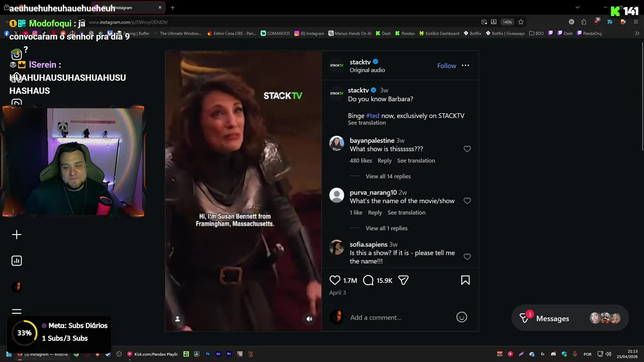Screen dimensions: 644x362
Task: Open purva_narang10's avatar
Action: pos(337,195)
